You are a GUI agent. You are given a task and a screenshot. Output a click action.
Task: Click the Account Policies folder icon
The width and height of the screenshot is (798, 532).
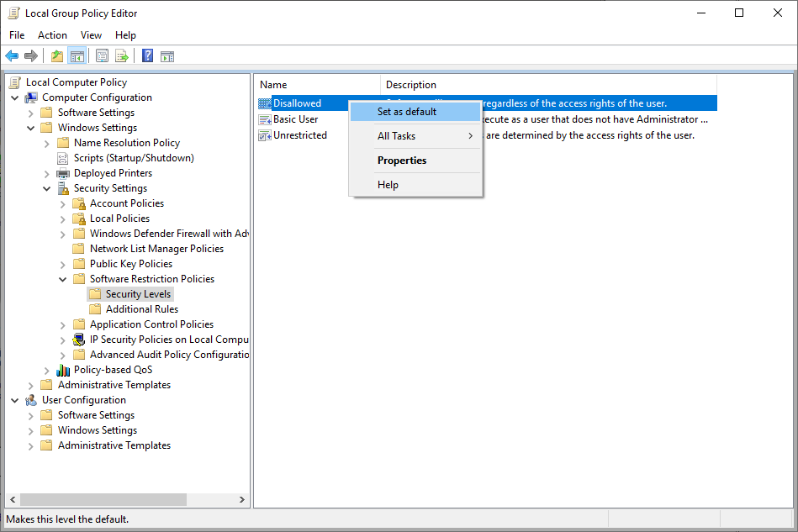pyautogui.click(x=79, y=203)
